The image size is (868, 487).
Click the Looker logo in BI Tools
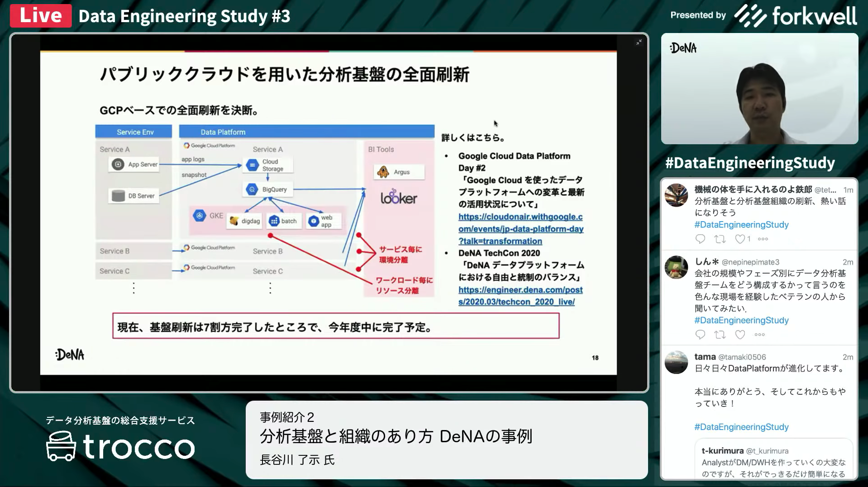tap(399, 197)
